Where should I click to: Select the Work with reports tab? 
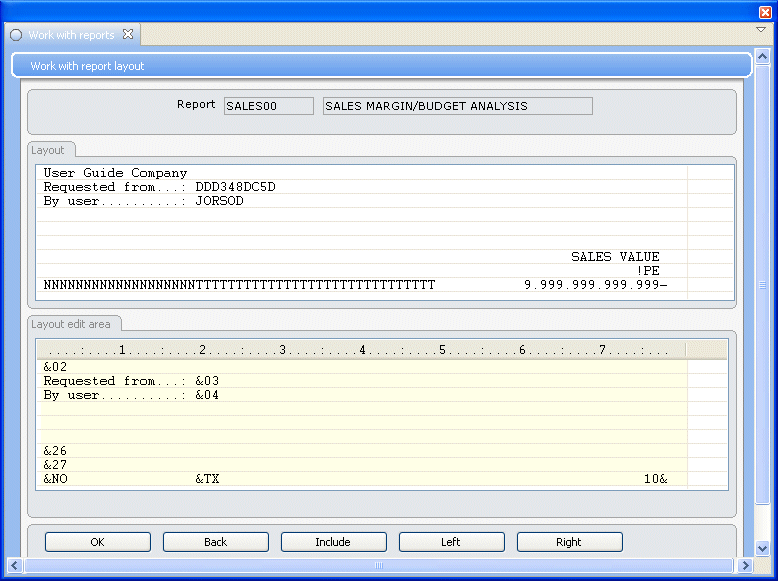71,35
